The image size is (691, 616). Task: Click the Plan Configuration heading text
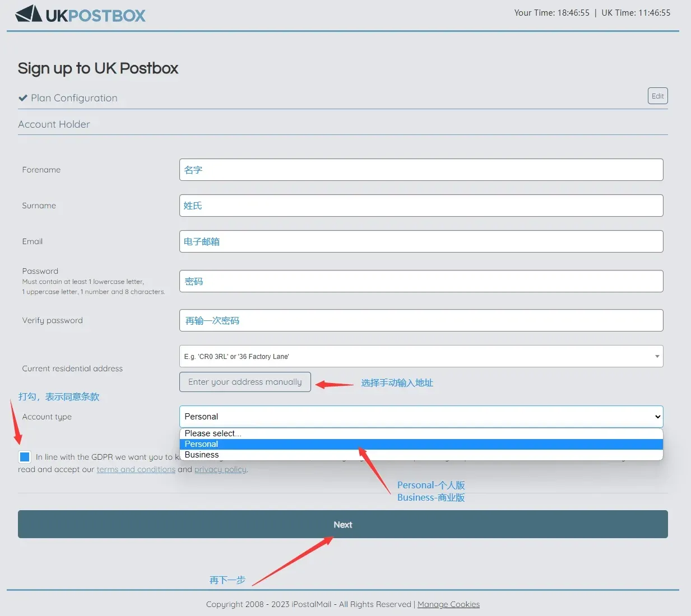tap(74, 98)
